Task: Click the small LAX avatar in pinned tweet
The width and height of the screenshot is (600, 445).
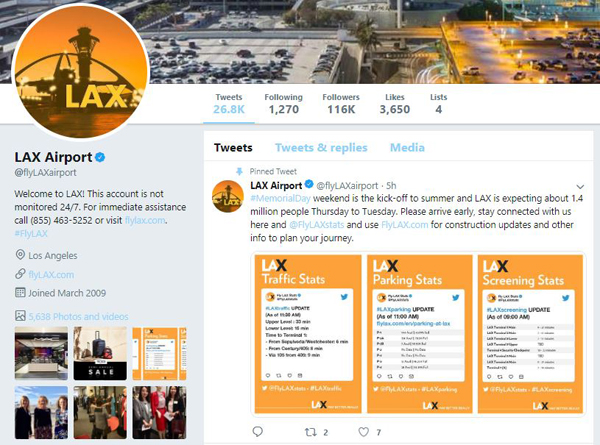Action: pos(228,196)
